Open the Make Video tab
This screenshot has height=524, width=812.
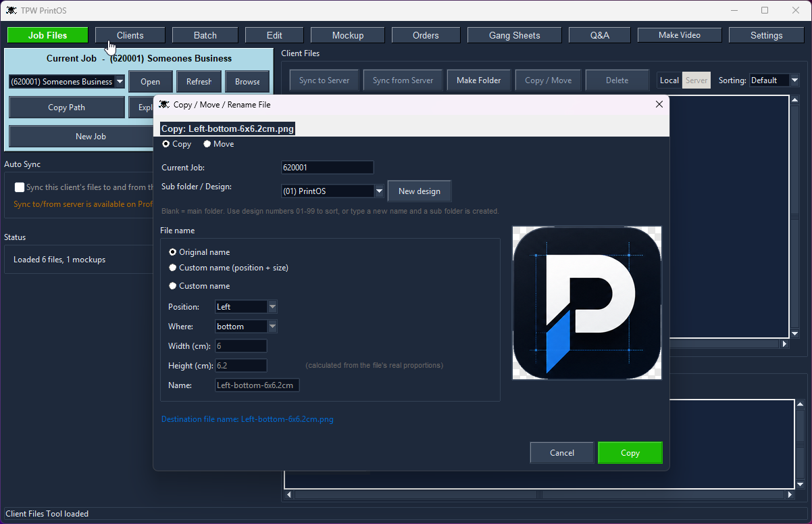click(680, 35)
